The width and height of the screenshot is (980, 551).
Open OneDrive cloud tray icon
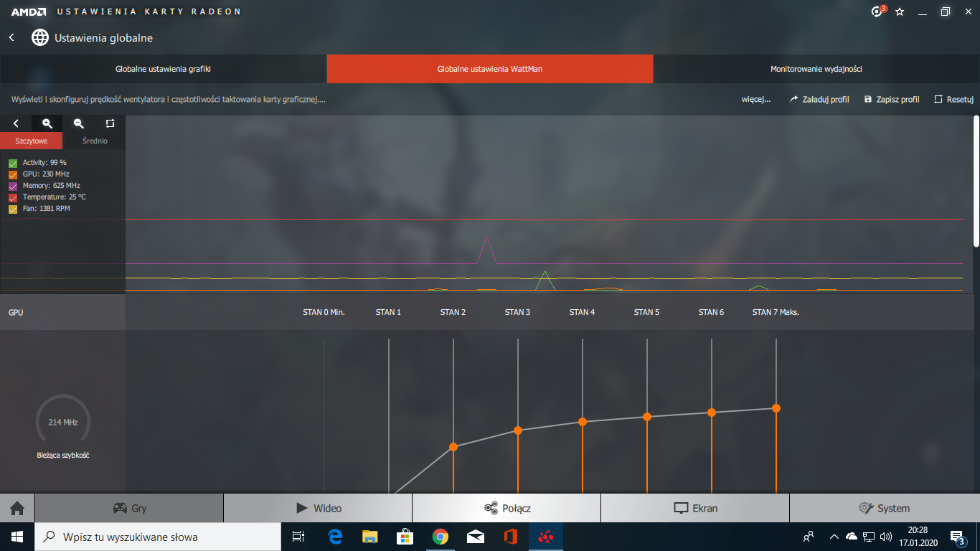click(852, 537)
